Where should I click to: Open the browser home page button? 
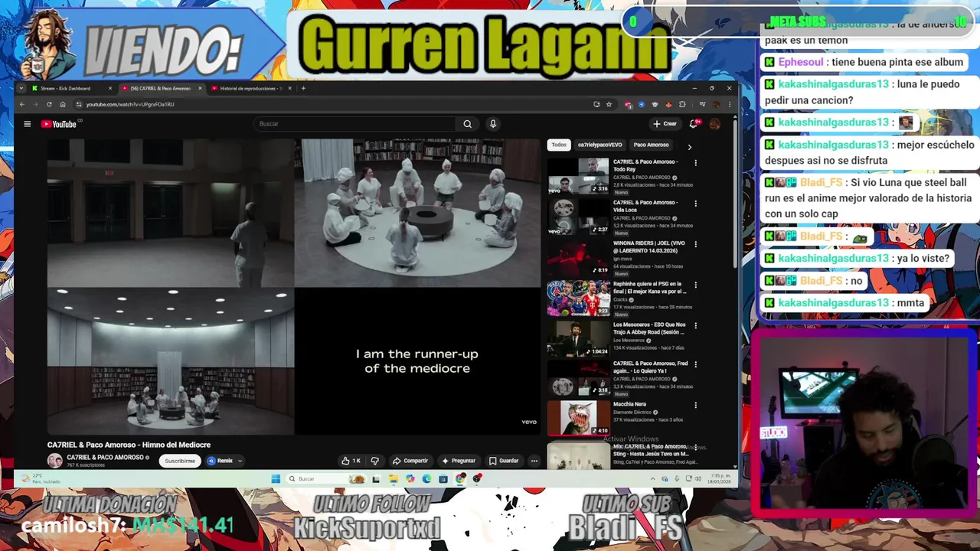(63, 104)
